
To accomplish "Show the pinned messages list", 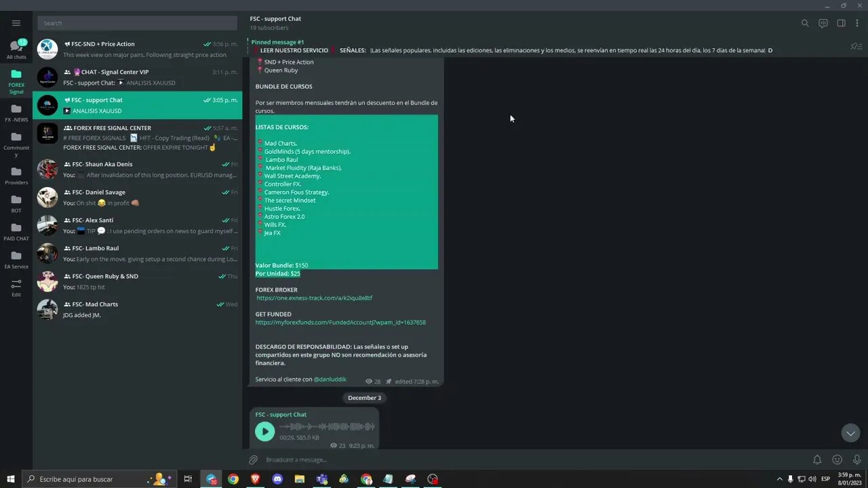I will (856, 46).
